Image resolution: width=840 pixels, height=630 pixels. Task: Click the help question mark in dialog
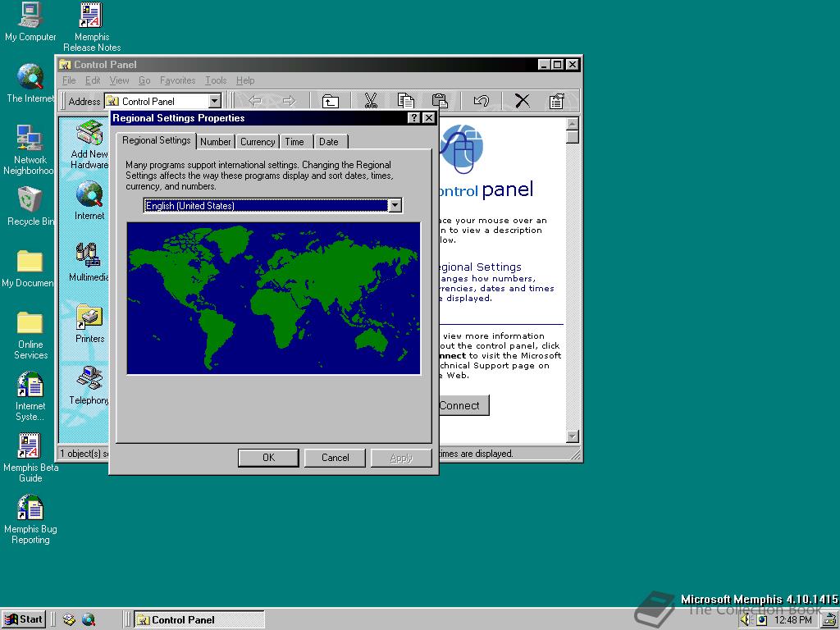pos(413,118)
